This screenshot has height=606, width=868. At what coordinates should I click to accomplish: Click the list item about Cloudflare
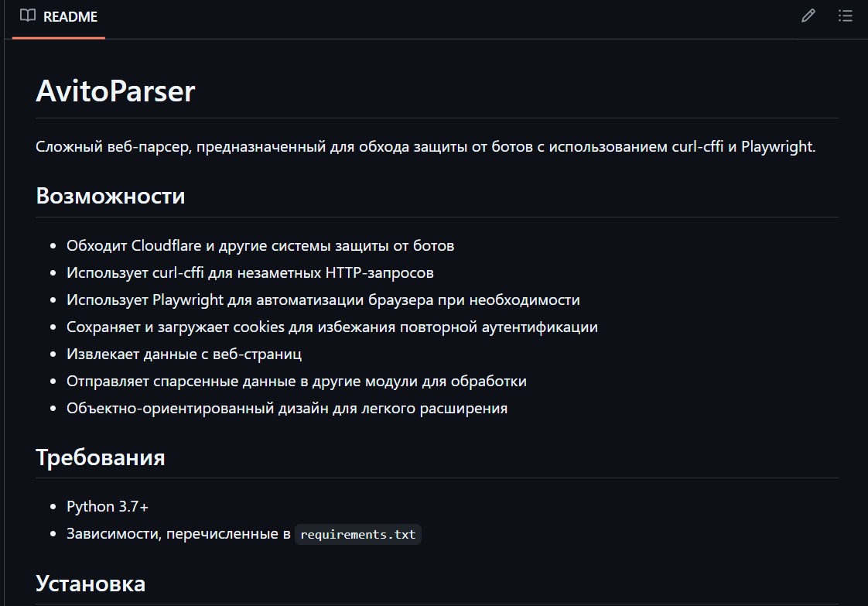click(260, 246)
